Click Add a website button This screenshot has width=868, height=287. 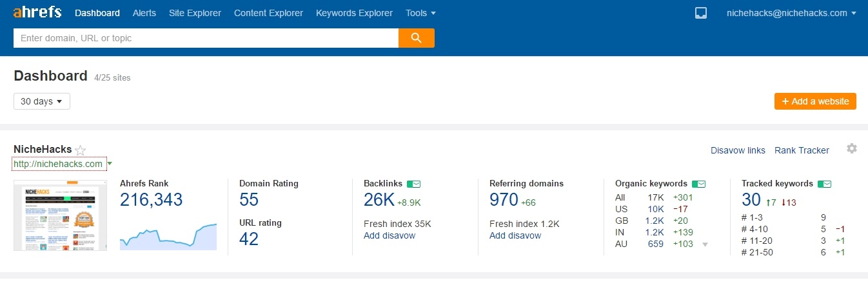click(816, 101)
